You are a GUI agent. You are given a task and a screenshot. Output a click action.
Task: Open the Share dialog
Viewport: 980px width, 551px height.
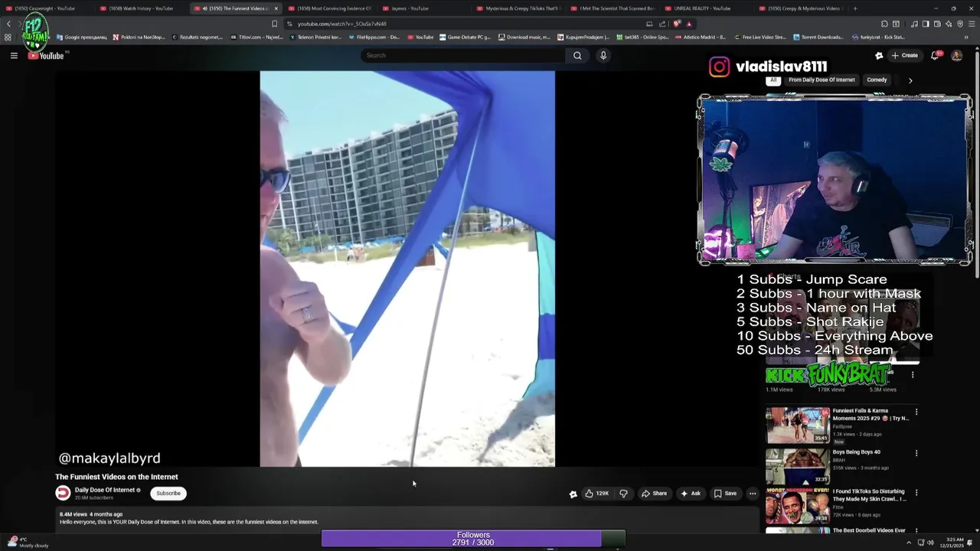point(654,494)
